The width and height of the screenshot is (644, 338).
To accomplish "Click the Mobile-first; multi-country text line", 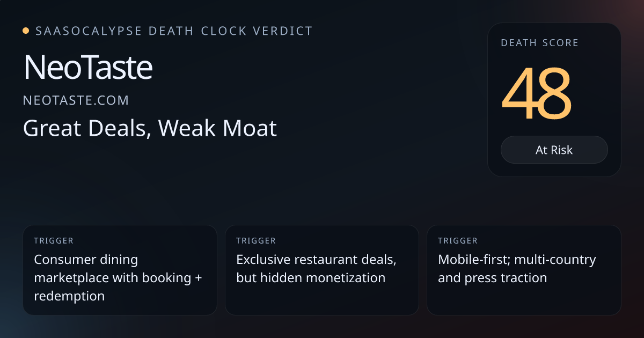I will click(517, 260).
